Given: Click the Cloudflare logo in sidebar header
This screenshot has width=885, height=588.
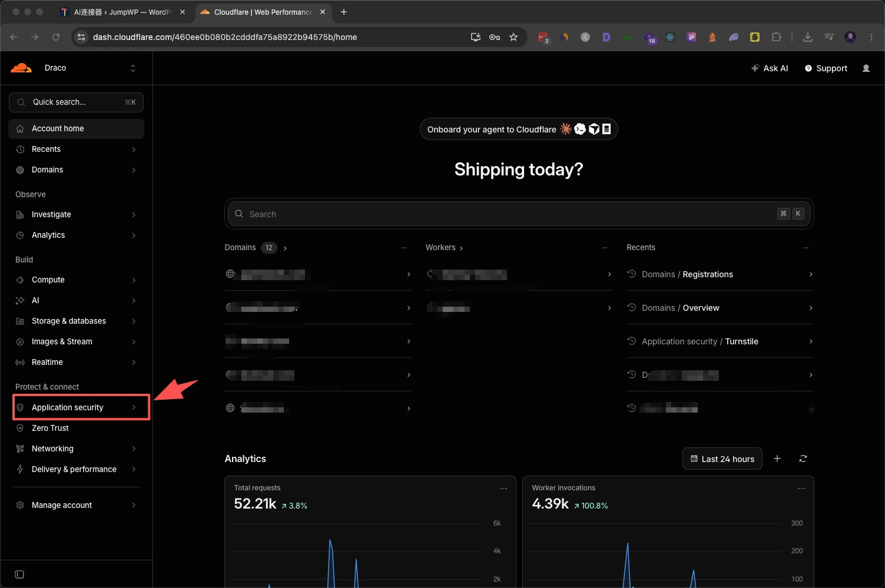Looking at the screenshot, I should click(21, 68).
